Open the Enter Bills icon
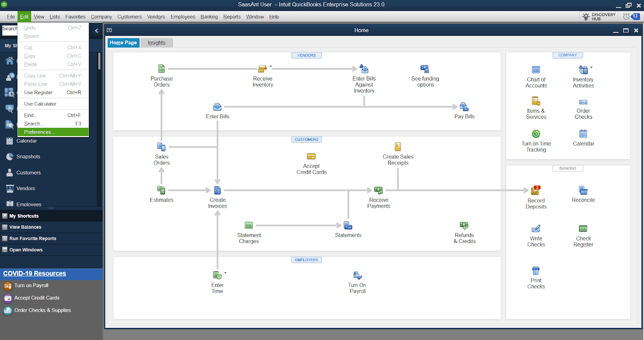 click(x=217, y=107)
